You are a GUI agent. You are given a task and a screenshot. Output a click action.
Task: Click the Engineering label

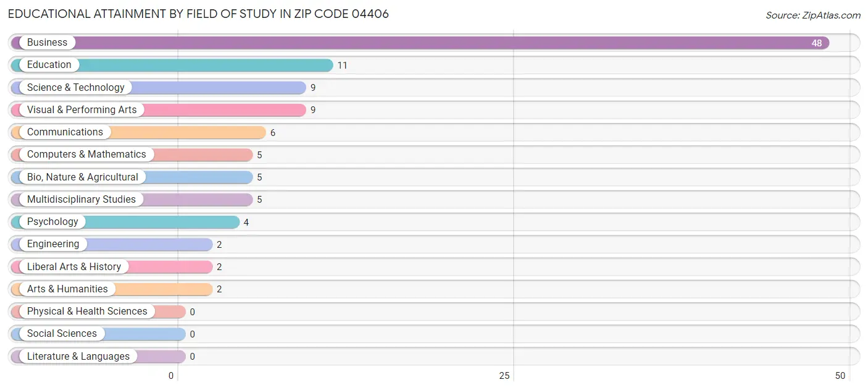[53, 244]
